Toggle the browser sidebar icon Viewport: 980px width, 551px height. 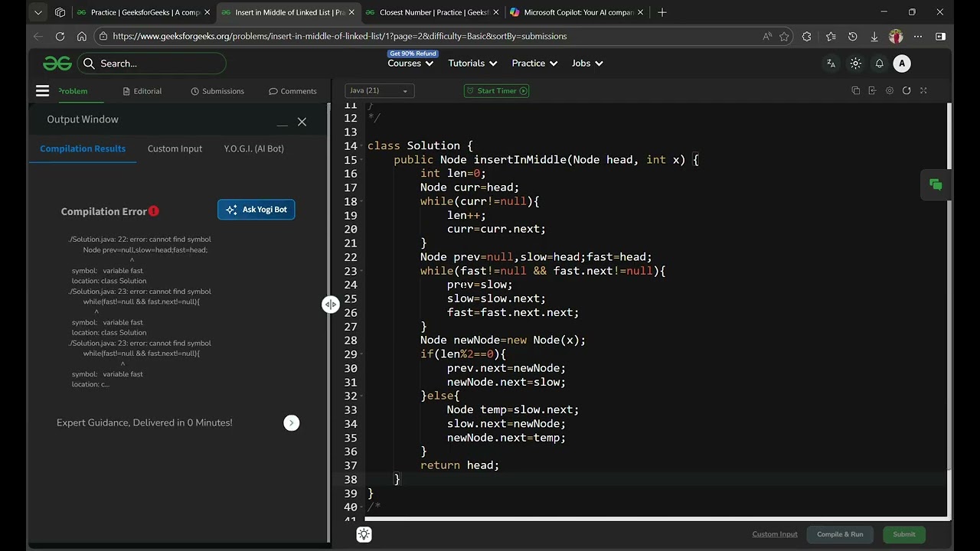tap(940, 36)
